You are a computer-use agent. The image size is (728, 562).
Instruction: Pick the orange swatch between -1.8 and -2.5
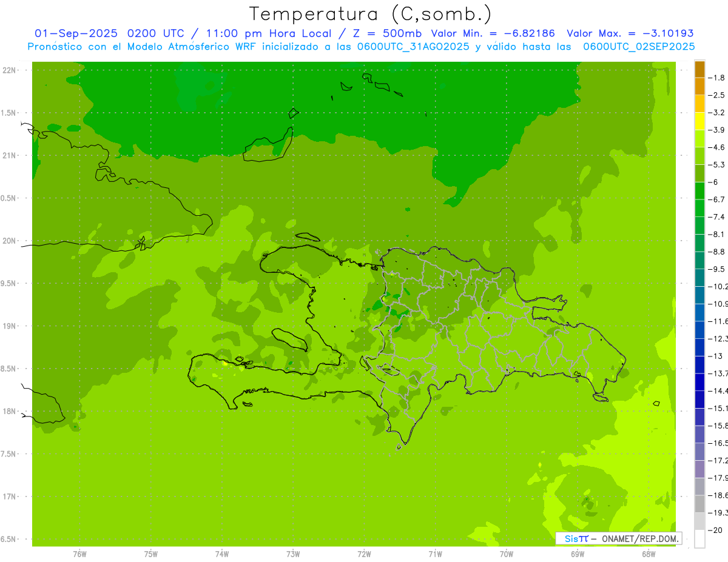(x=699, y=86)
